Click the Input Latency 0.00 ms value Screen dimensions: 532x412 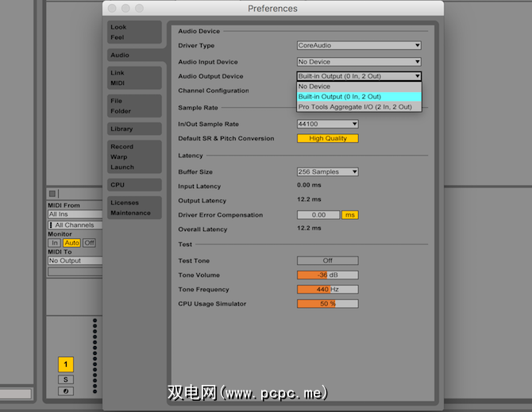(x=309, y=185)
